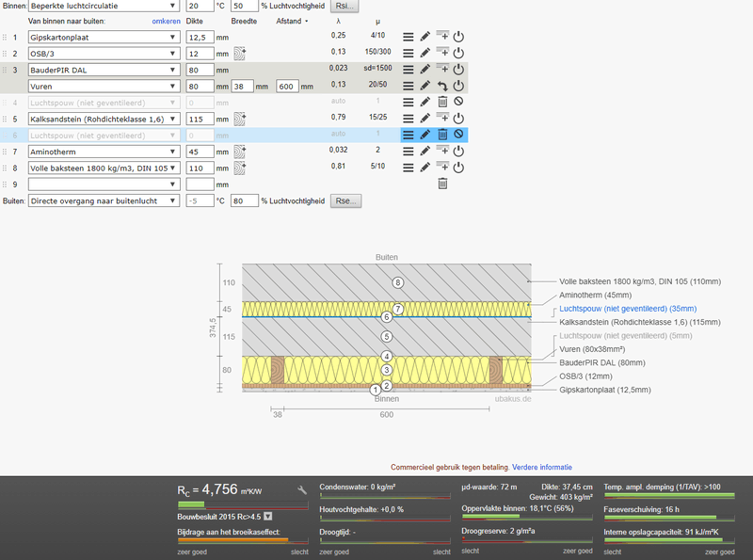Click the Vuren spacing field 600
Screen dimensions: 753x560
click(288, 87)
